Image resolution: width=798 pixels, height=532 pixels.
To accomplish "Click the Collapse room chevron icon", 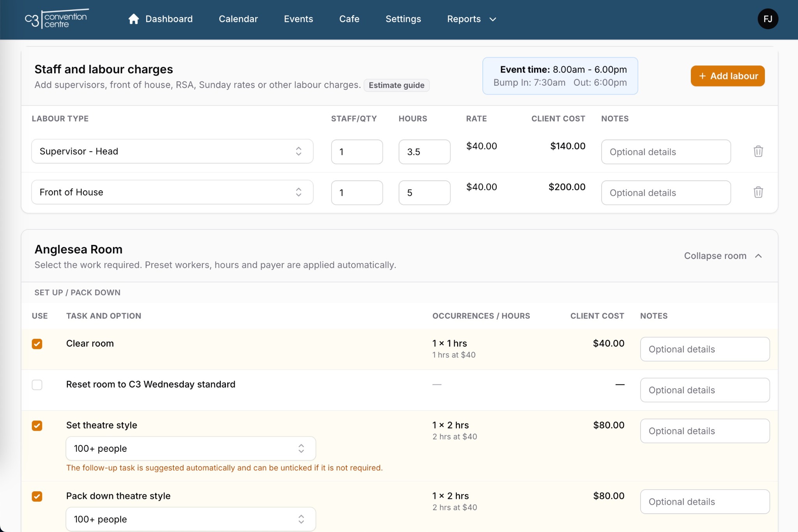I will click(x=758, y=256).
